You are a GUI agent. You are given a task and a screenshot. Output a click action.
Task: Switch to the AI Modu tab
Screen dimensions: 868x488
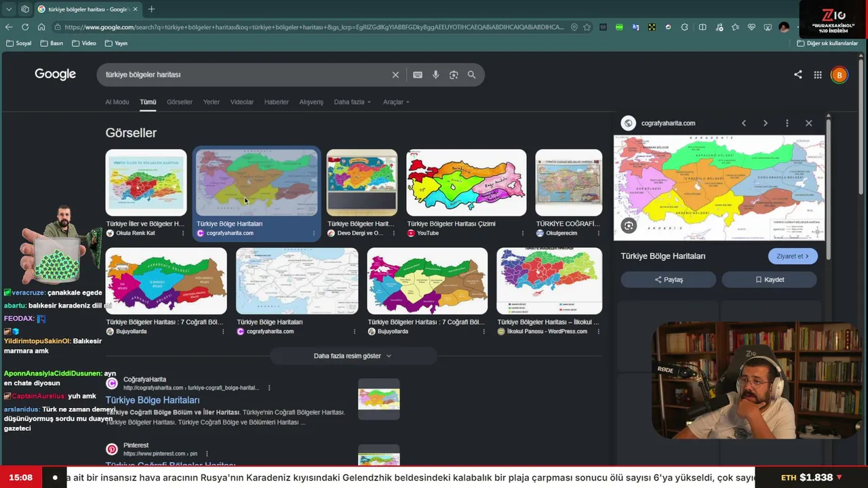coord(117,102)
